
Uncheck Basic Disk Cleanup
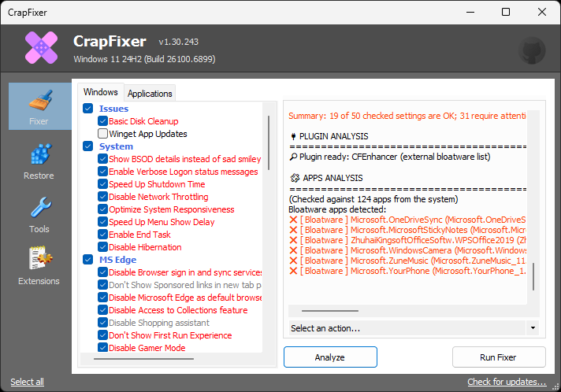tap(102, 121)
